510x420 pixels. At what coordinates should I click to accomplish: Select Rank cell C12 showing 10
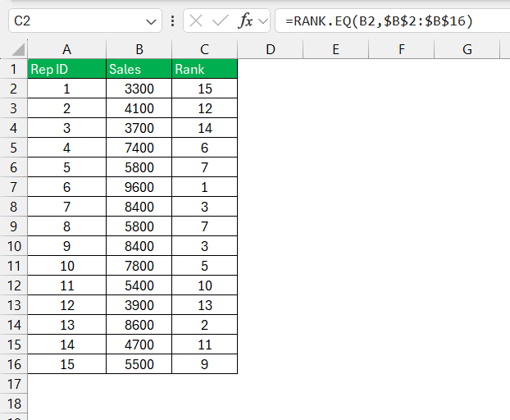click(x=205, y=285)
